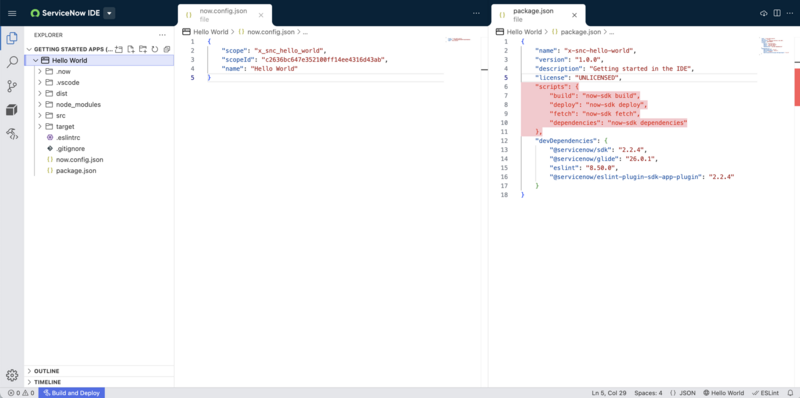Click the now.config.json minimap
Image resolution: width=800 pixels, height=398 pixels.
click(x=460, y=39)
